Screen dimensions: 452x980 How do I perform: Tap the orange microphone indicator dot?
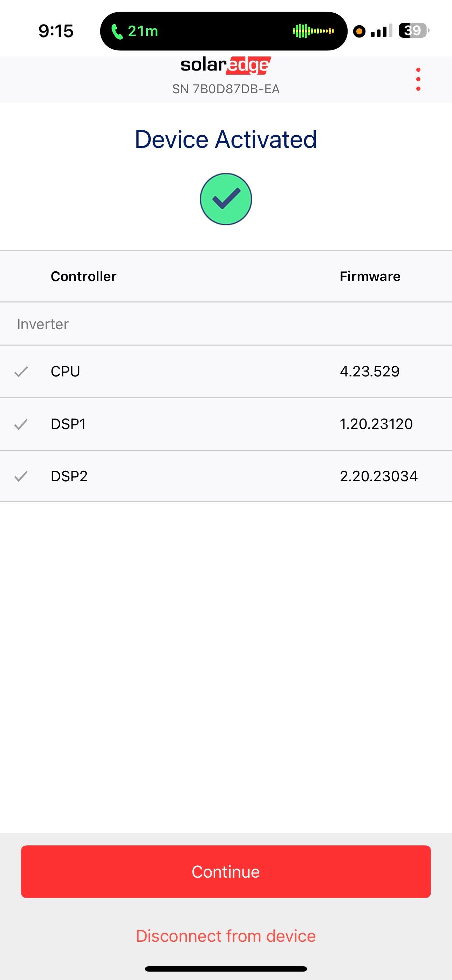point(359,31)
